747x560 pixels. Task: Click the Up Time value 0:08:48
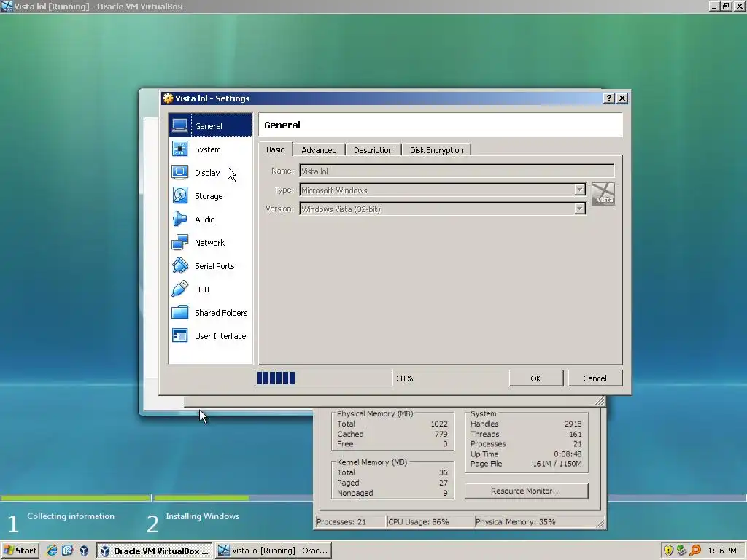pos(568,454)
